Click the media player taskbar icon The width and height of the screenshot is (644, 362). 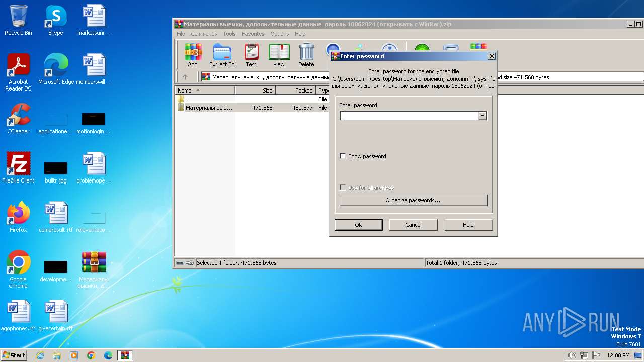(x=74, y=355)
